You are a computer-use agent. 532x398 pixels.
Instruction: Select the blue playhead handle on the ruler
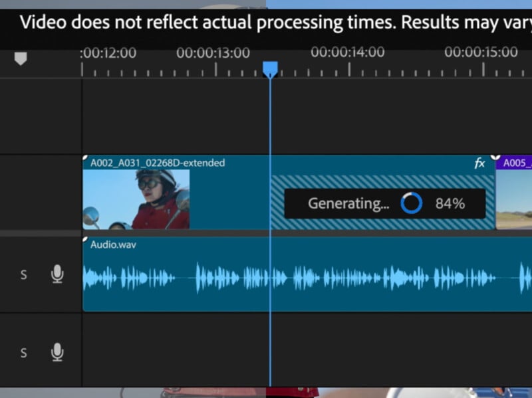click(x=270, y=68)
